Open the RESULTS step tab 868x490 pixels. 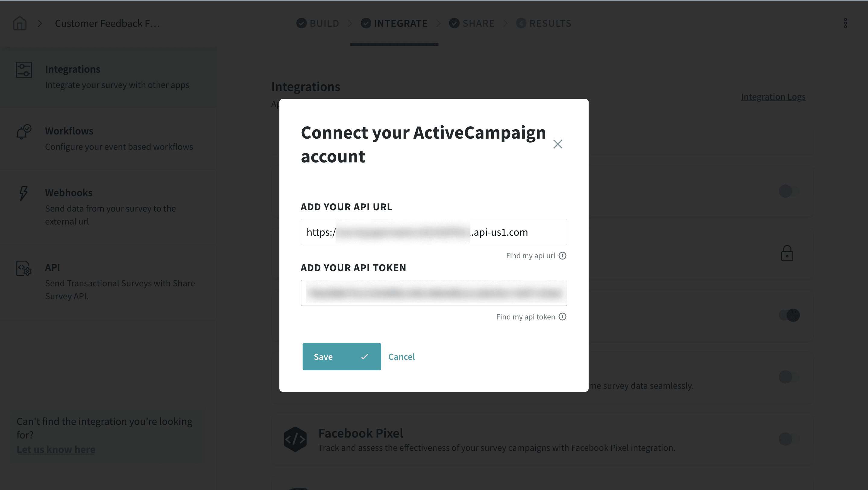point(544,23)
